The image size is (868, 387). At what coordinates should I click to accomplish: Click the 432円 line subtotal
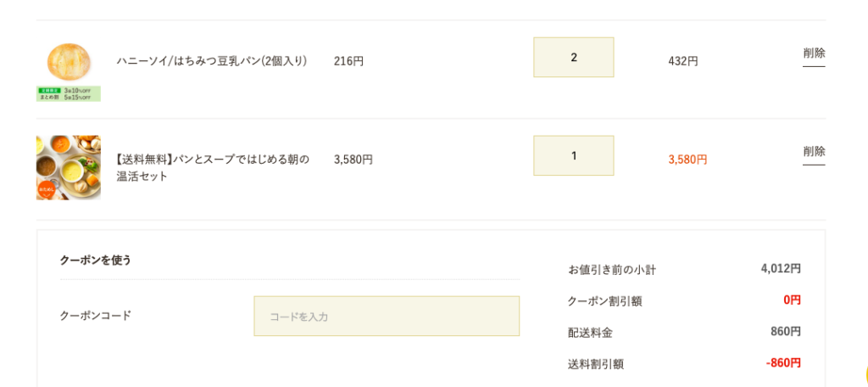pos(683,61)
